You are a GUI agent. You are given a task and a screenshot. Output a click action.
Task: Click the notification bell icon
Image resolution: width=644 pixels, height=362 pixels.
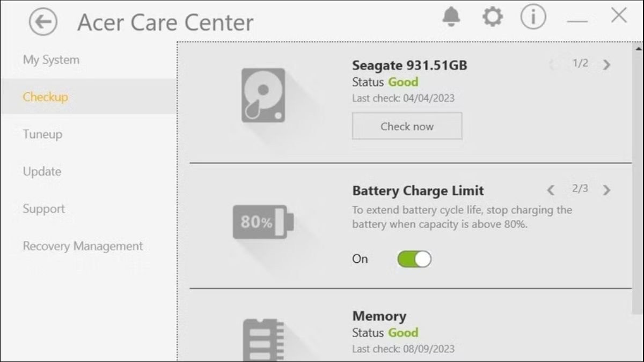(x=451, y=16)
